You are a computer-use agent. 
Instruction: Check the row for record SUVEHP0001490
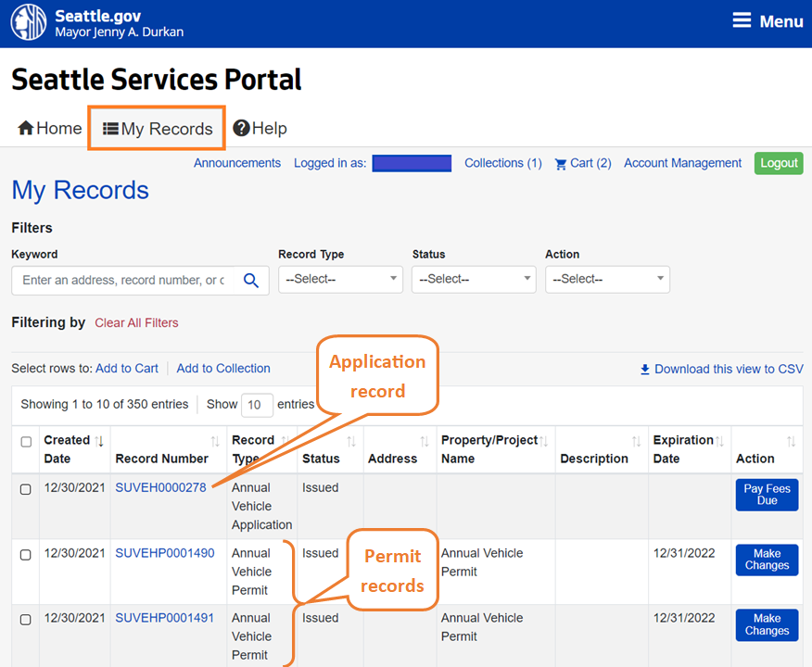26,555
